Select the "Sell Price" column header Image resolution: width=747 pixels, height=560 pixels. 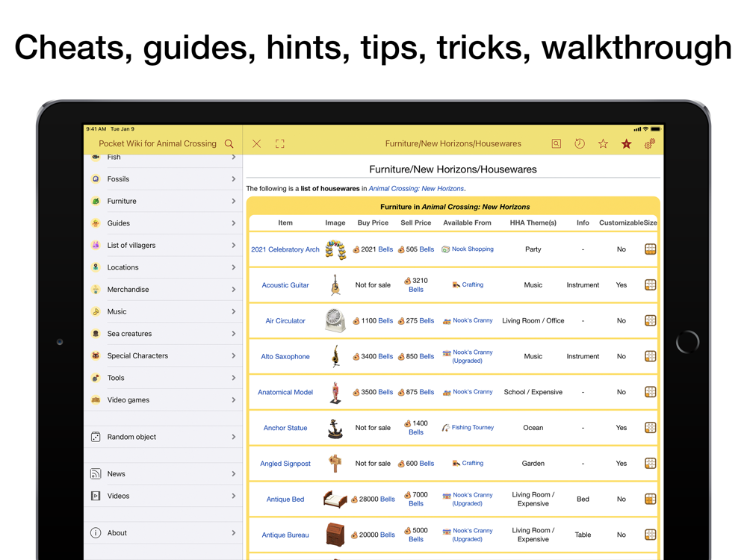click(416, 223)
